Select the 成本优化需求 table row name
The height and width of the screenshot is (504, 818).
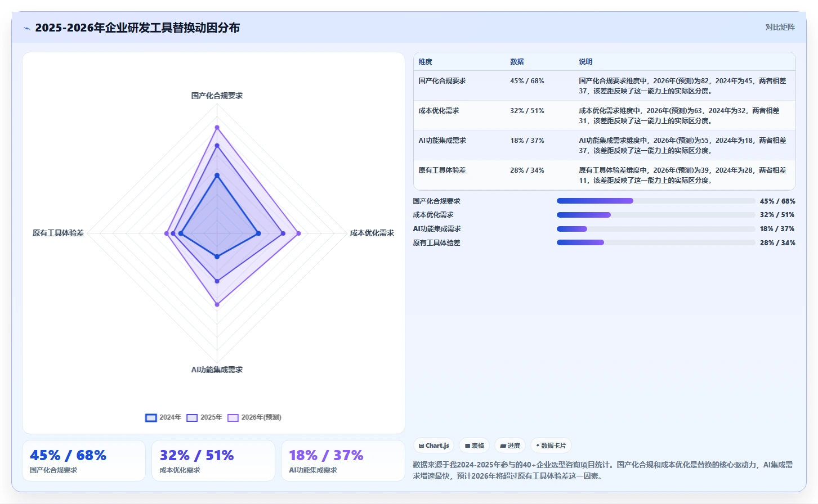[x=439, y=111]
